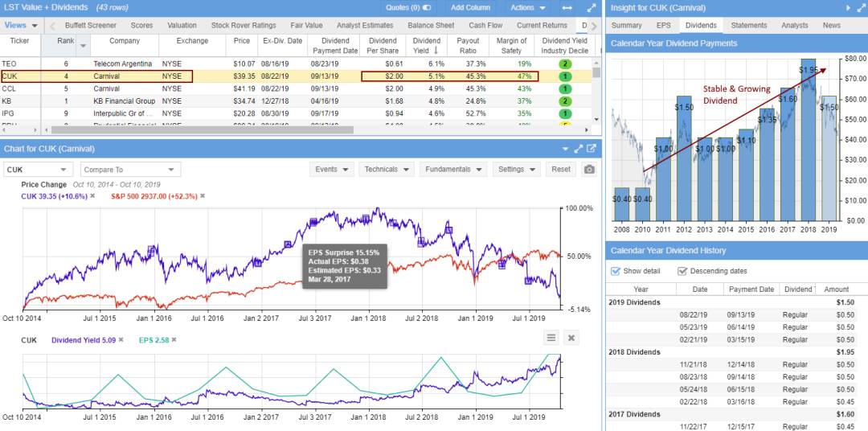This screenshot has width=868, height=431.
Task: Click the chart camera snapshot icon
Action: 589,170
